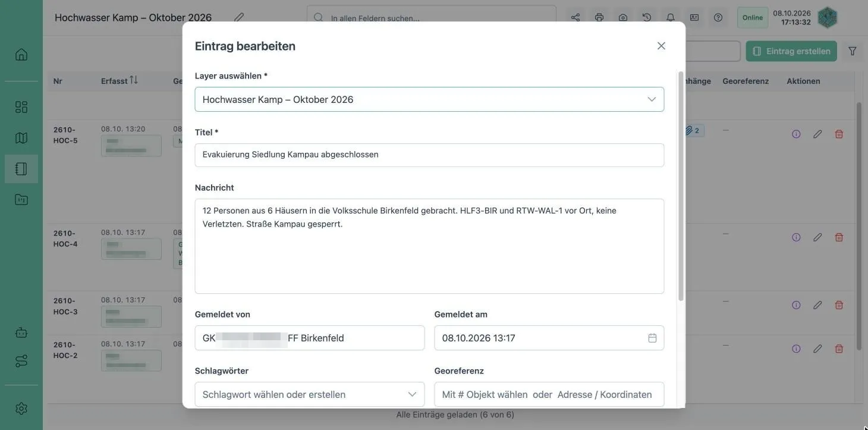The height and width of the screenshot is (430, 868).
Task: Click the help question mark icon
Action: tap(718, 17)
